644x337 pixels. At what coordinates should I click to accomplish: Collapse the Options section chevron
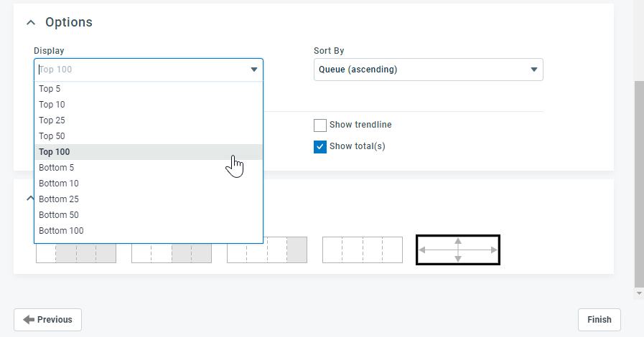click(x=30, y=23)
